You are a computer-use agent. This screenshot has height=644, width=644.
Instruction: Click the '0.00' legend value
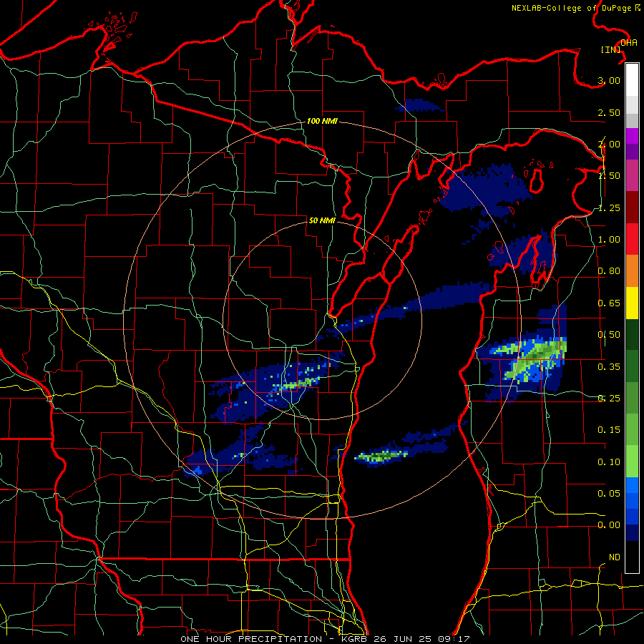click(x=609, y=525)
